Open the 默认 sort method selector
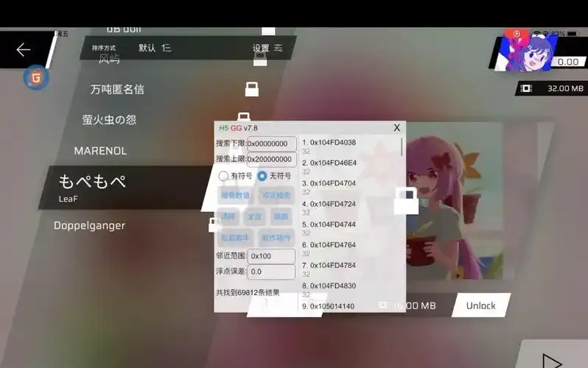This screenshot has height=368, width=588. coord(147,48)
